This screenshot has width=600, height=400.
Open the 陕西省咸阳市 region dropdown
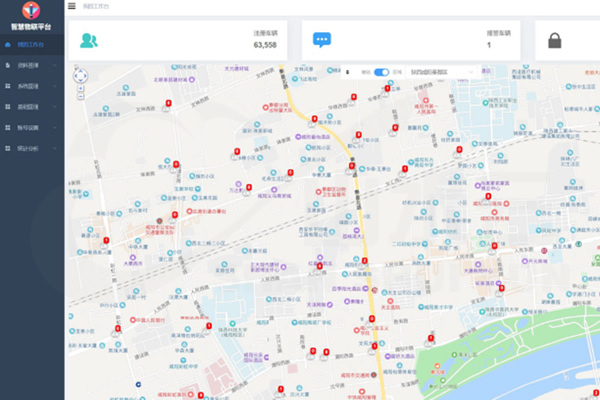[x=440, y=72]
